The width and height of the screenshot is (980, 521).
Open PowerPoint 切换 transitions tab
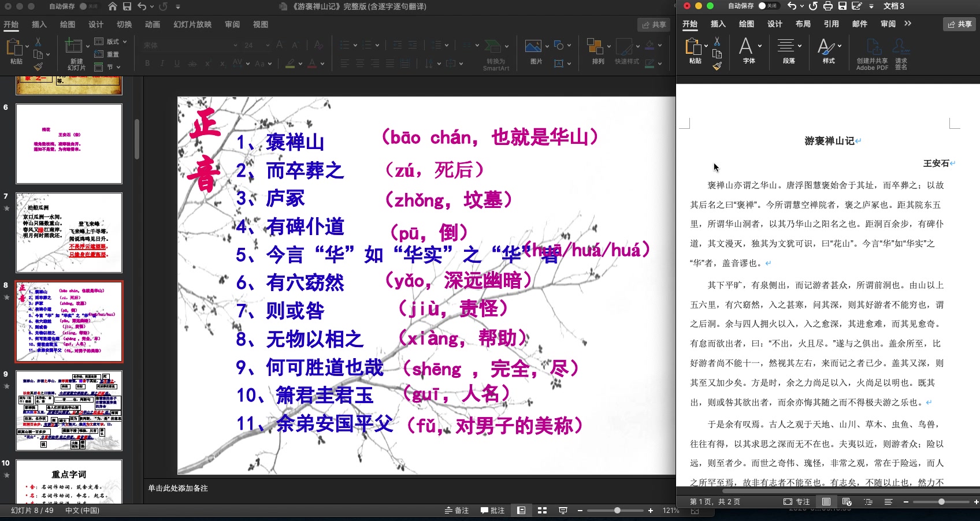click(124, 24)
